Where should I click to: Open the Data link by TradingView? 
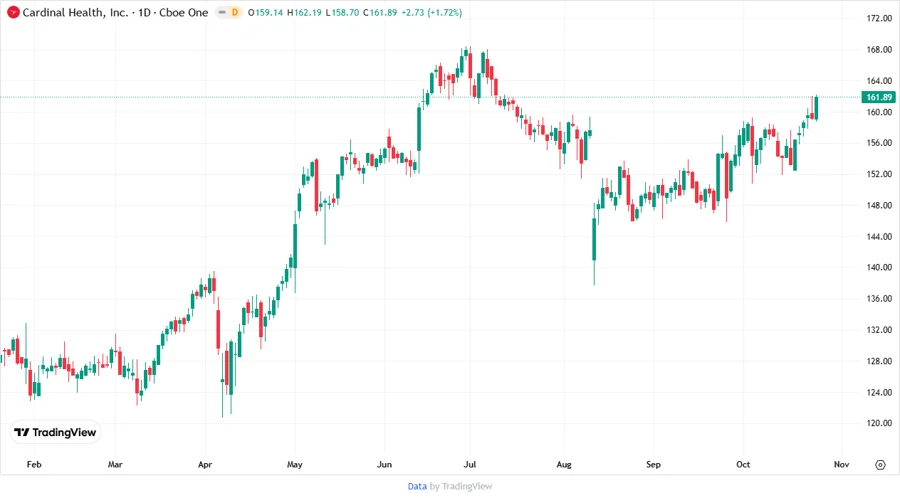417,487
